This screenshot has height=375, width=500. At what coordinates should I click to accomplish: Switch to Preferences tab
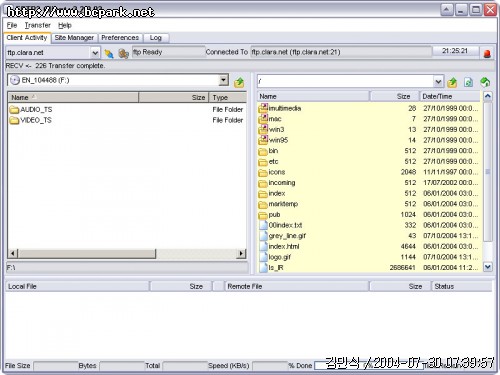(x=120, y=38)
